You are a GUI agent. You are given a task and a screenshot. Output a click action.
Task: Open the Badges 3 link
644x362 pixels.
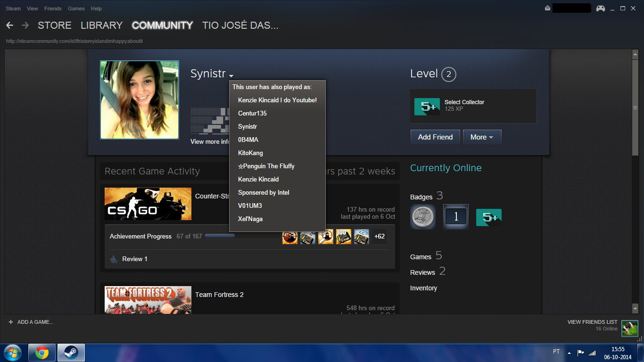(x=427, y=196)
